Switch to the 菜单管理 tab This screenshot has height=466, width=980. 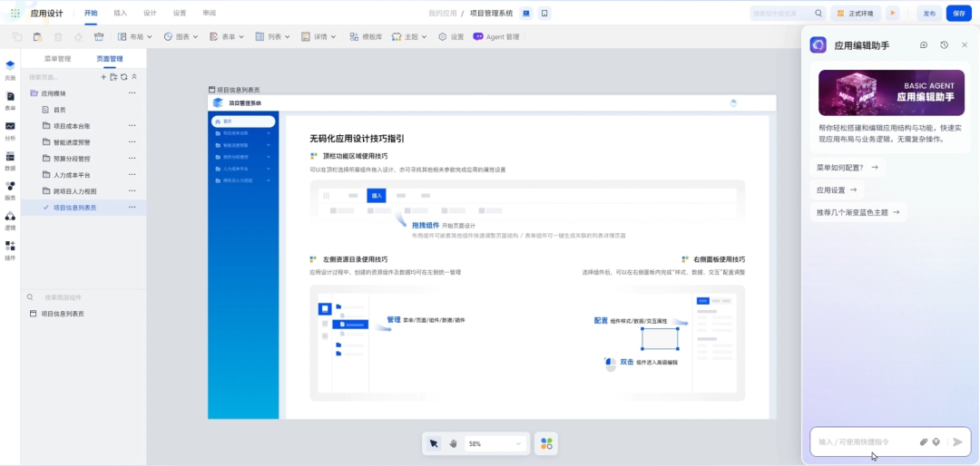click(57, 59)
